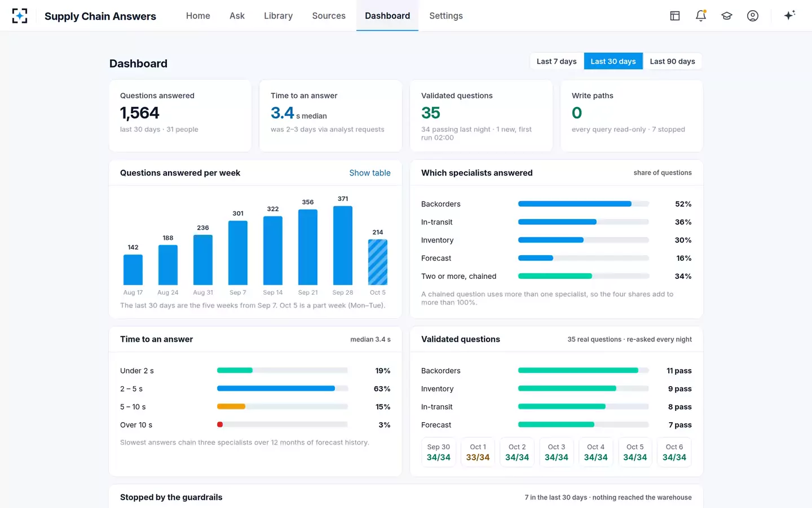Click the Show table link
The height and width of the screenshot is (508, 812).
point(370,173)
